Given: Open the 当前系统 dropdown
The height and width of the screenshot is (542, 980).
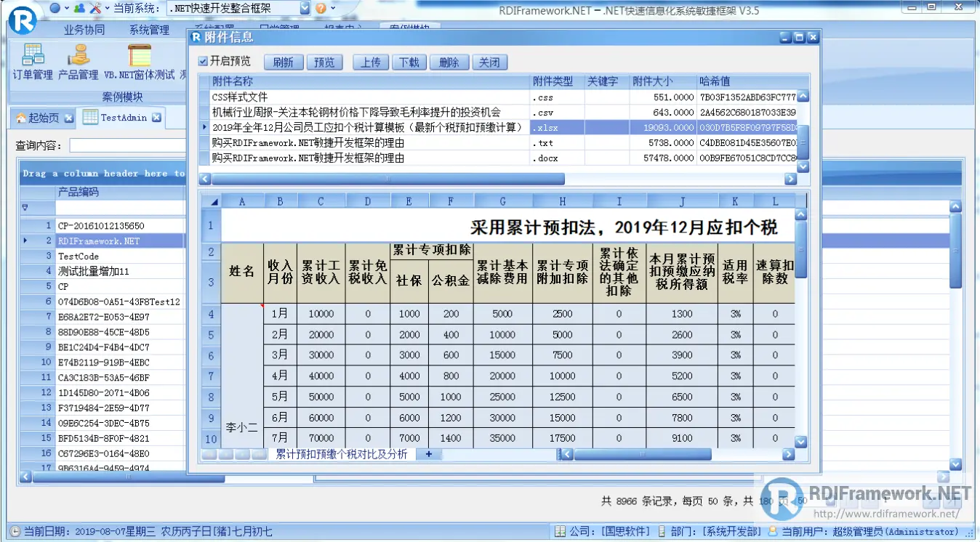Looking at the screenshot, I should click(305, 9).
